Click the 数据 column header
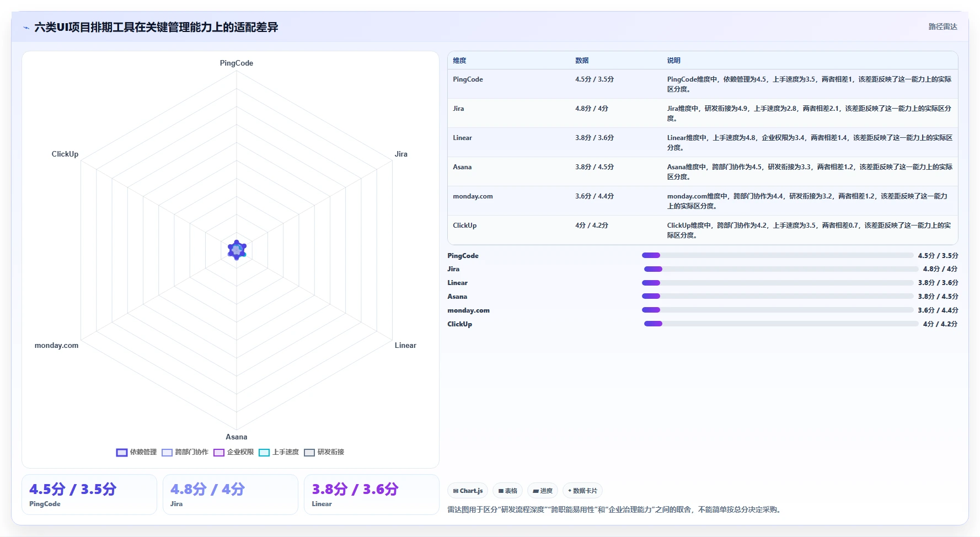The height and width of the screenshot is (537, 980). coord(582,61)
